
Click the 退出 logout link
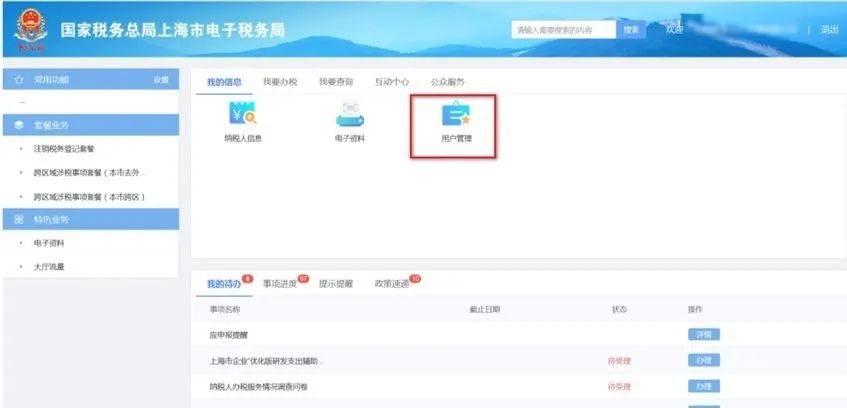click(x=829, y=30)
